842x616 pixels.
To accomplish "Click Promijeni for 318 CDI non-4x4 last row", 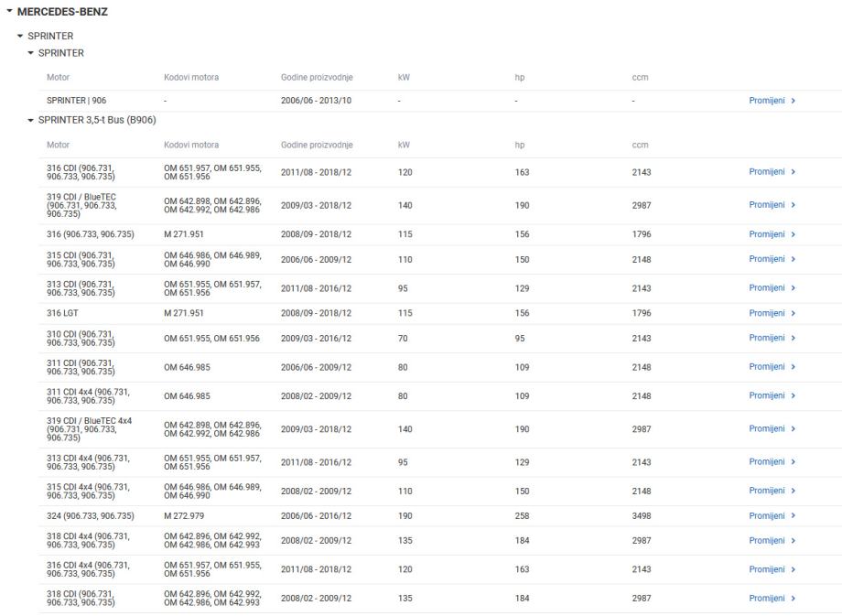I will (x=772, y=599).
